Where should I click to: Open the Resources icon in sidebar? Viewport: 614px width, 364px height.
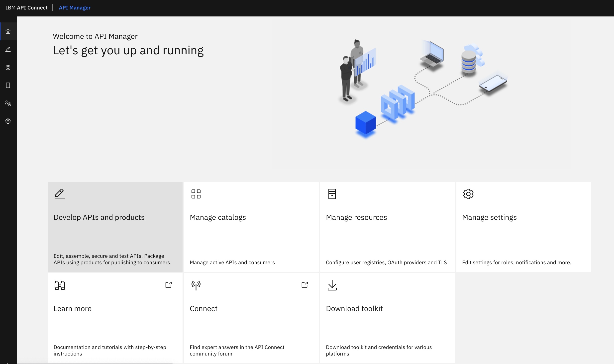coord(8,85)
